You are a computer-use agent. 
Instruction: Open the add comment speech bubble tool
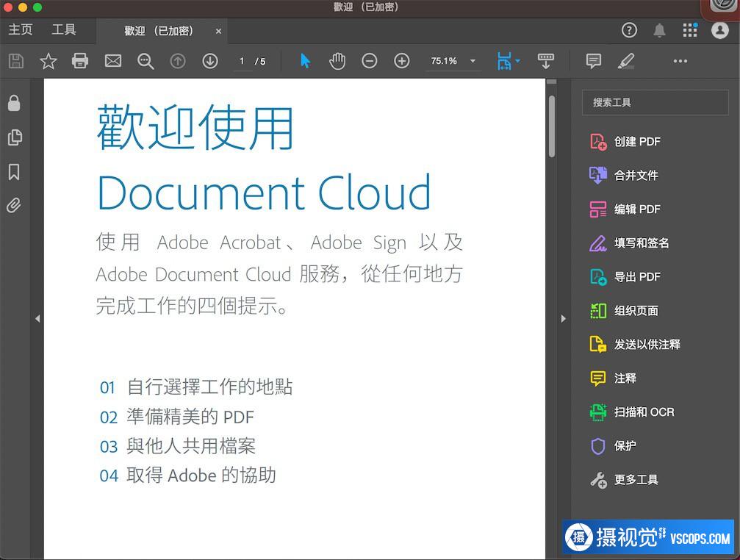594,61
